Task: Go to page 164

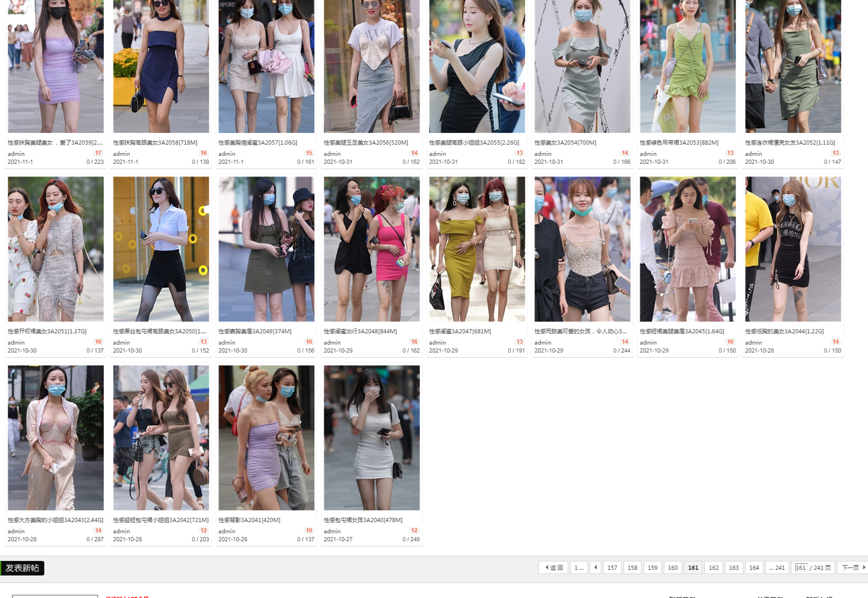Action: (754, 568)
